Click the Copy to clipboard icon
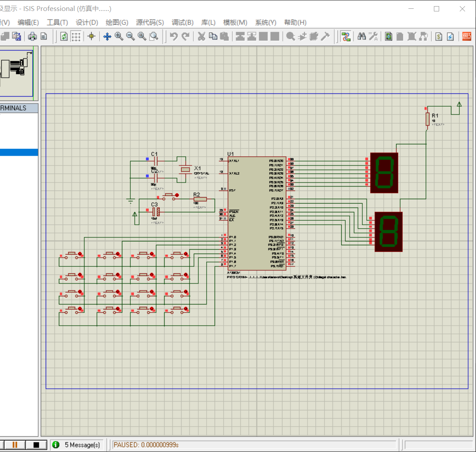476x452 pixels. (213, 36)
